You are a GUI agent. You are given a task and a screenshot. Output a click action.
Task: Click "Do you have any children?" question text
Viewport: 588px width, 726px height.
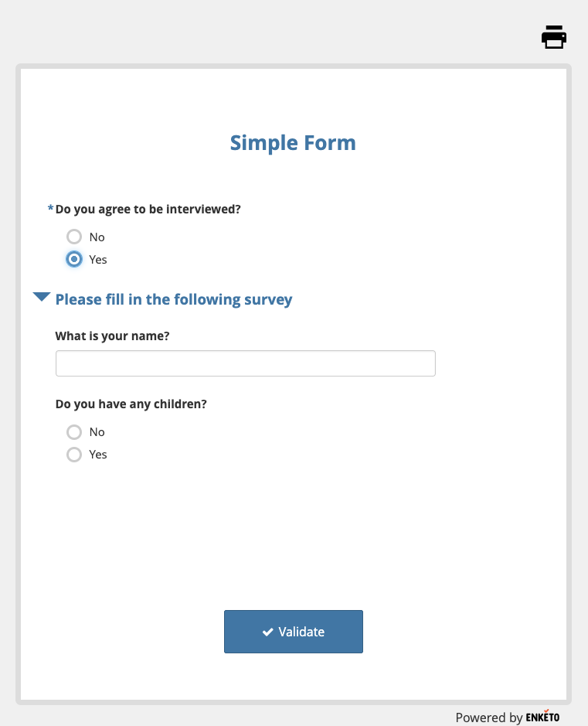(x=131, y=404)
